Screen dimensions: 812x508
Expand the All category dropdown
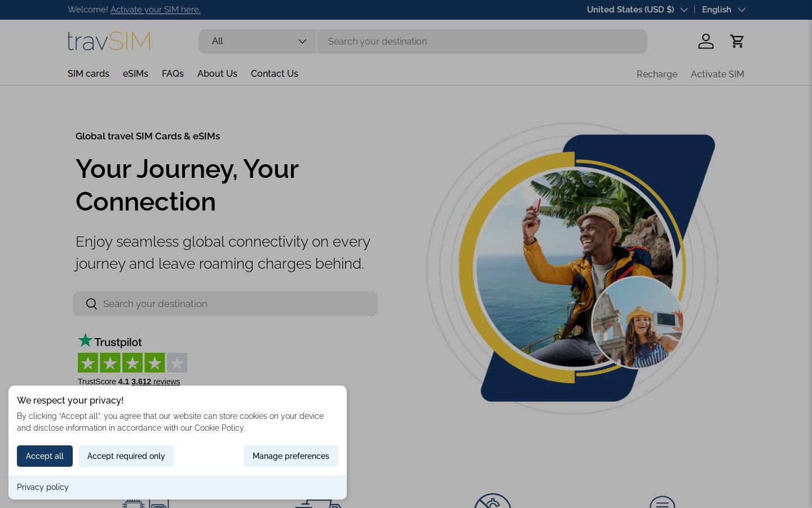click(258, 41)
